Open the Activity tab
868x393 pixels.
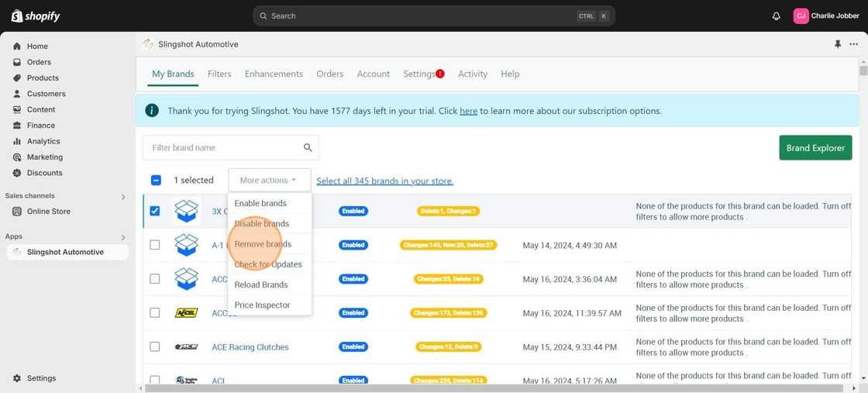(473, 74)
